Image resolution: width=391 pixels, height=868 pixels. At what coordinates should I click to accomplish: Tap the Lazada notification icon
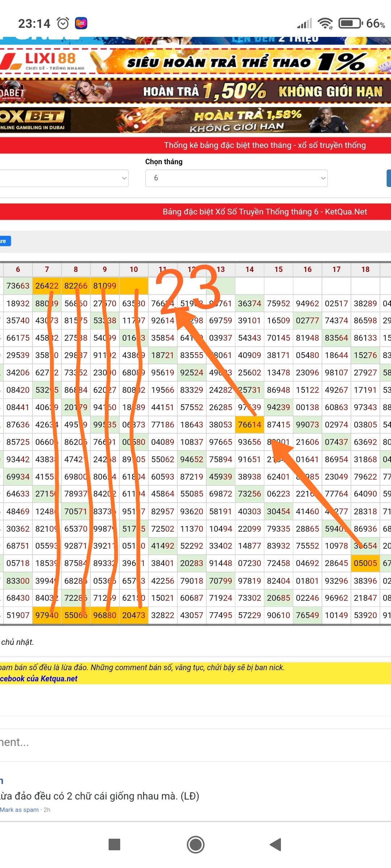click(81, 24)
